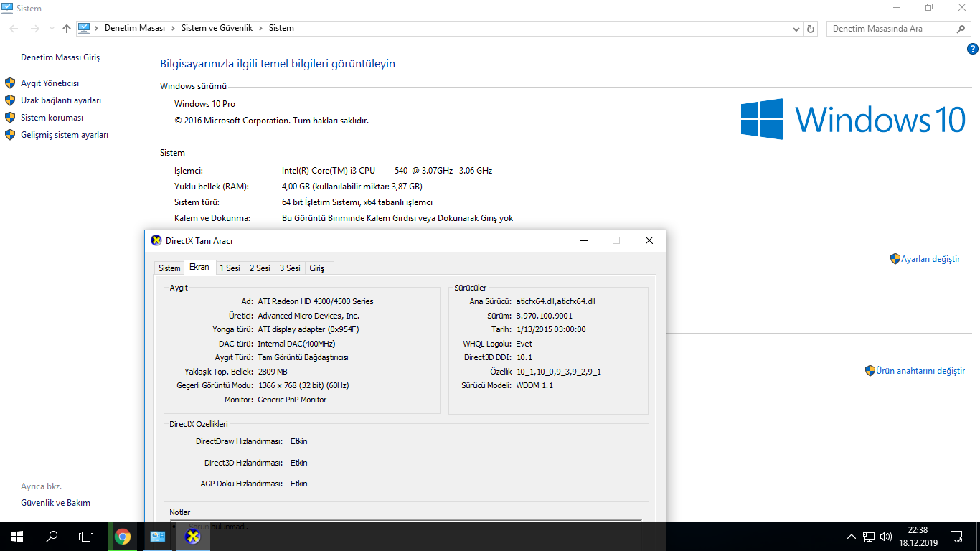Refresh the Sistem window
Screen dimensions: 980x551
click(x=811, y=29)
